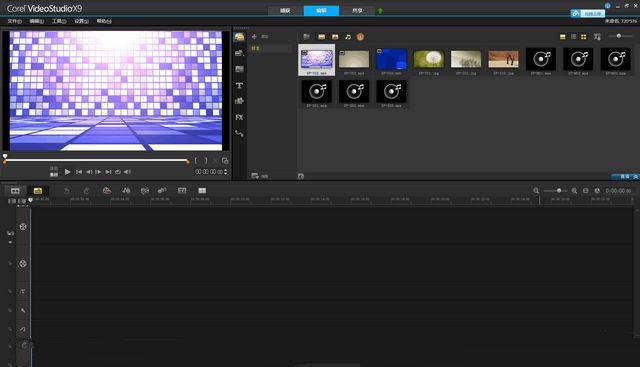This screenshot has width=640, height=367.
Task: Toggle the title track enable icon
Action: [10, 291]
